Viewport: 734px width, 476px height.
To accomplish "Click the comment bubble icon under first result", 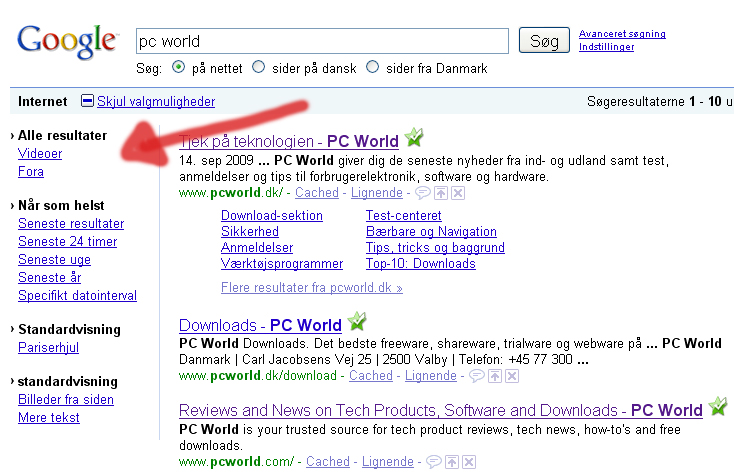I will click(422, 193).
